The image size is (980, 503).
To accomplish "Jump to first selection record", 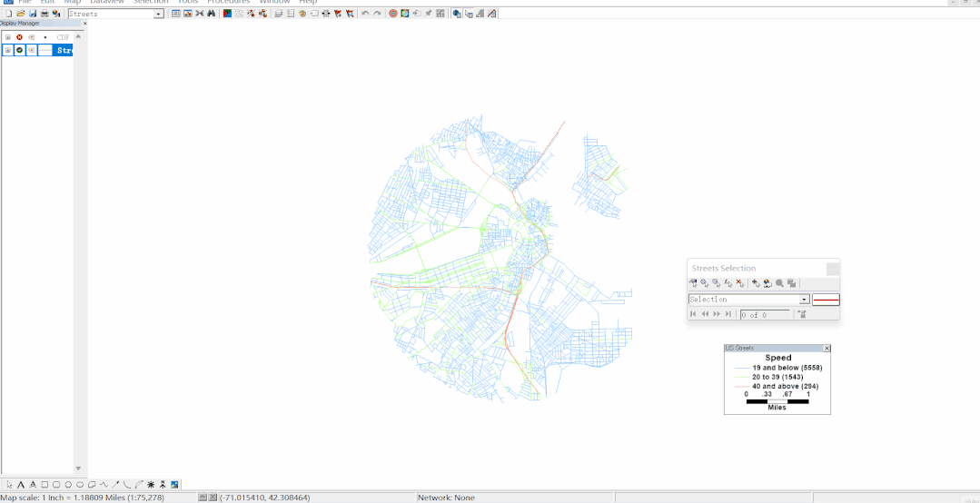I will (693, 314).
